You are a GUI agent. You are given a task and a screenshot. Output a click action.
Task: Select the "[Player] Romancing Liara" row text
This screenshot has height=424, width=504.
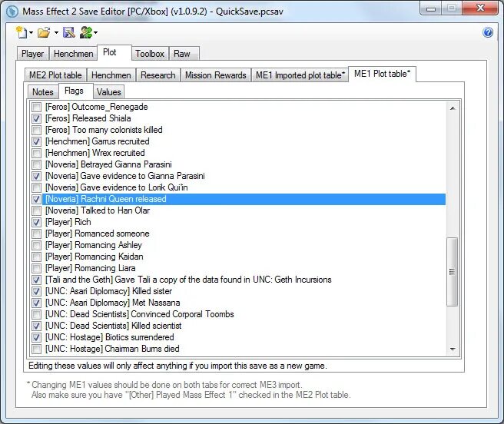tap(91, 268)
